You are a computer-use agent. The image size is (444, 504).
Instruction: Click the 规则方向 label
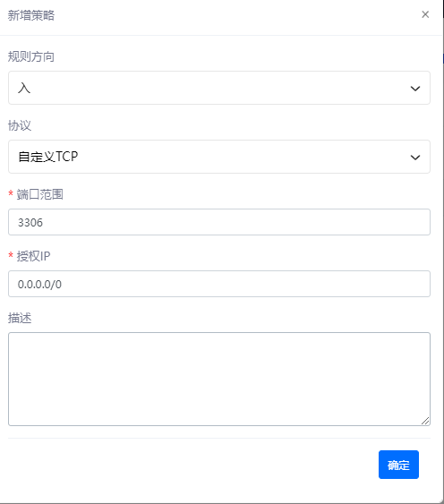[30, 56]
